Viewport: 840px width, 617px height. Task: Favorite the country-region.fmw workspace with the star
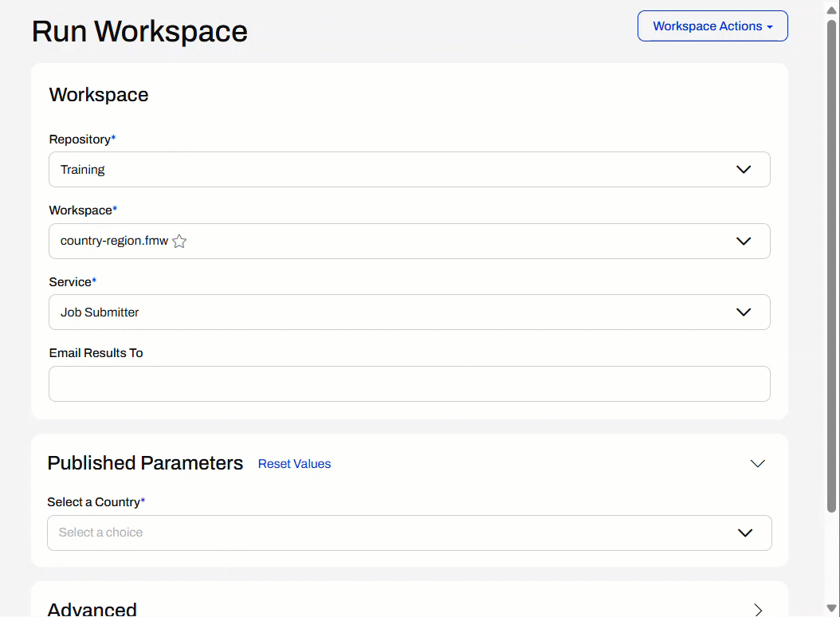pos(179,242)
